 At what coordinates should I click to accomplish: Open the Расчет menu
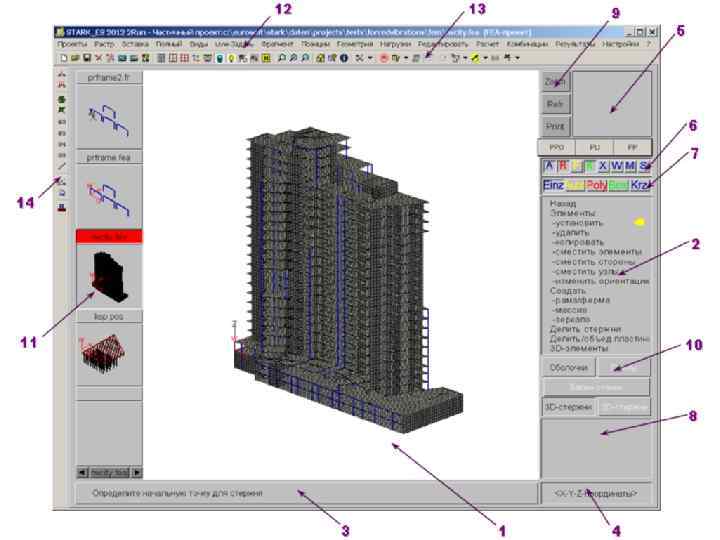[487, 44]
